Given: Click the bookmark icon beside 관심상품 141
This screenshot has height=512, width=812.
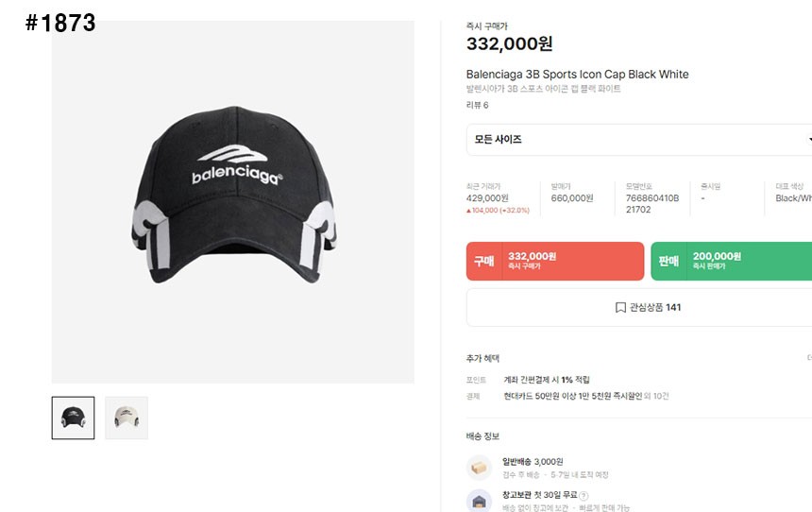Looking at the screenshot, I should 620,307.
